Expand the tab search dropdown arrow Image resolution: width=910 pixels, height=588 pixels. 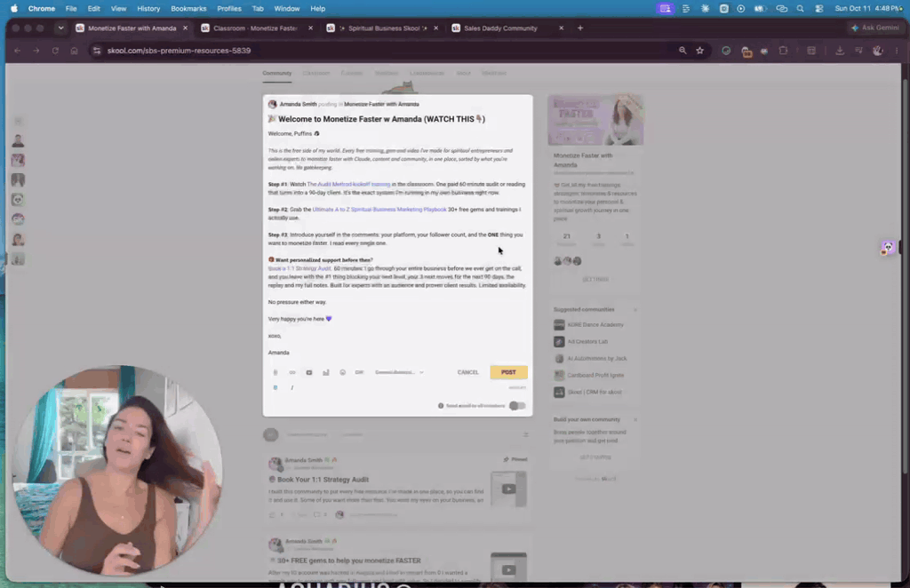(60, 28)
